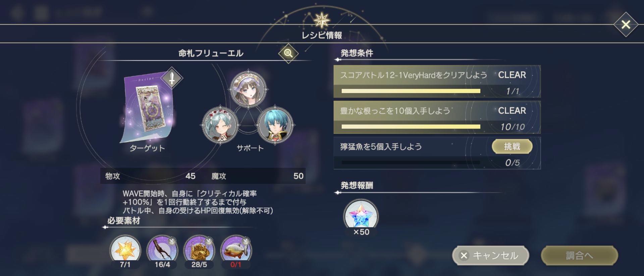644x276 pixels.
Task: Click the 魔攻 50 stat value
Action: coord(298,176)
